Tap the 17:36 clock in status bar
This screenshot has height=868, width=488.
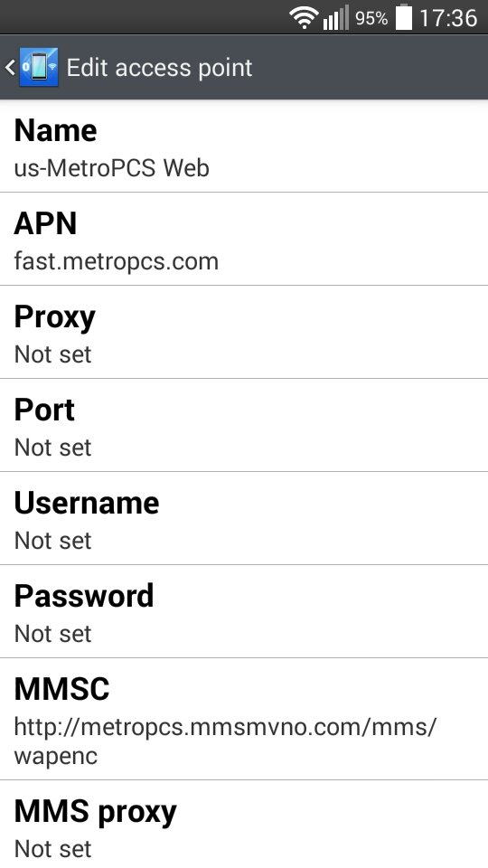click(448, 18)
